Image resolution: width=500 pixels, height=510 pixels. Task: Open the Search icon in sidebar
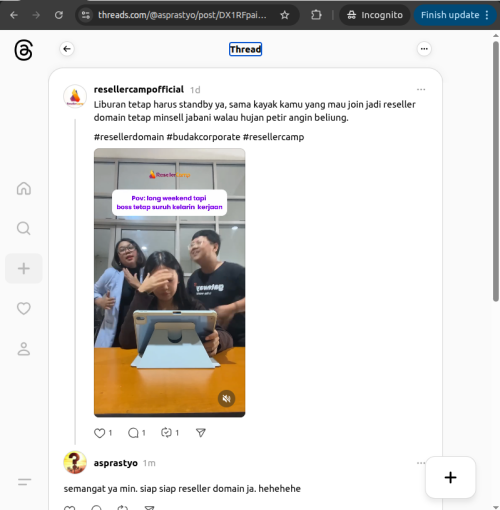tap(24, 228)
